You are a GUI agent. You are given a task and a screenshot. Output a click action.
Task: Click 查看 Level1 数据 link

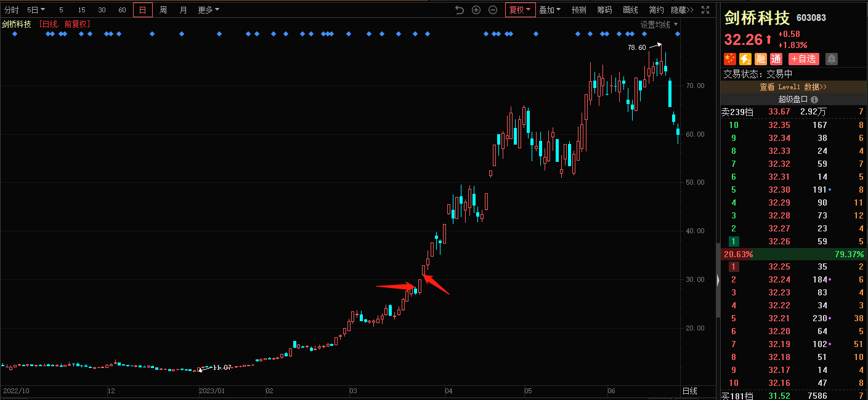point(793,87)
